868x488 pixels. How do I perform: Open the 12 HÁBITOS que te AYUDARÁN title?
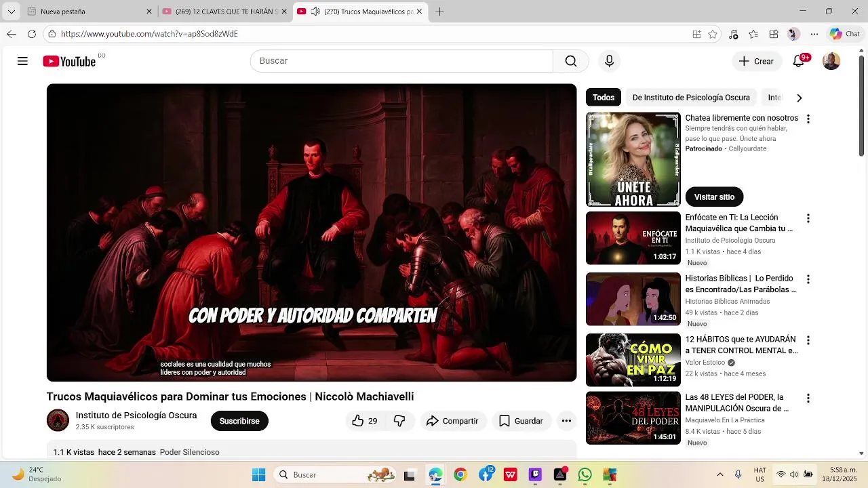[741, 345]
